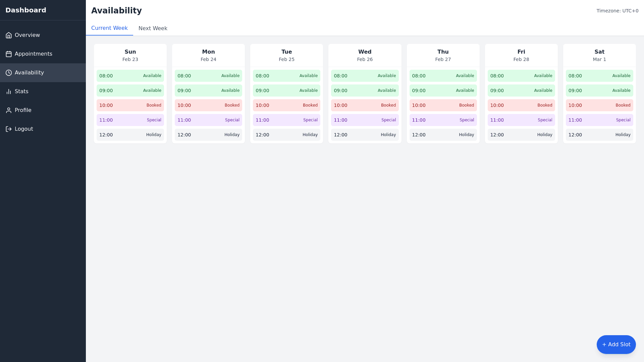Select Friday's 10:00 Booked slot

pos(521,105)
